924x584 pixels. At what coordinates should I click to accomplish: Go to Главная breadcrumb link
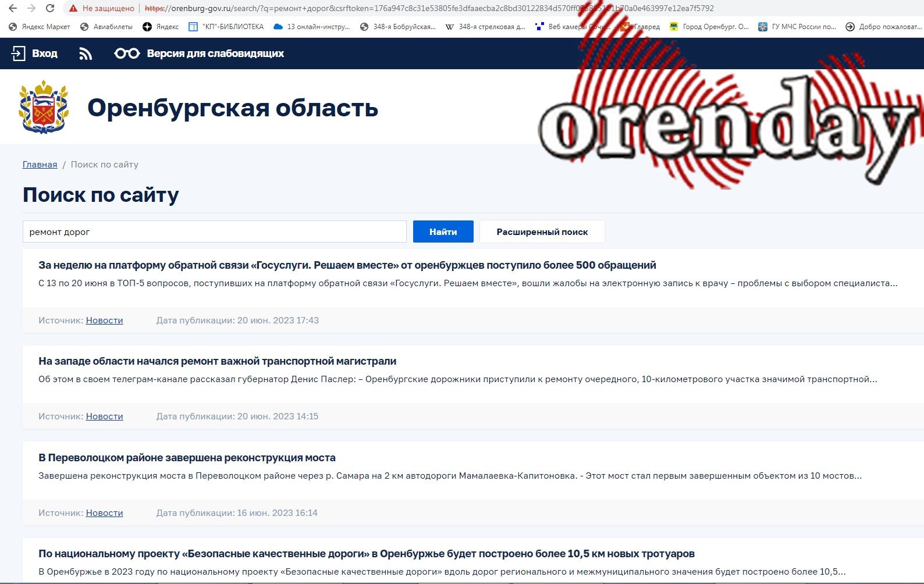[40, 165]
